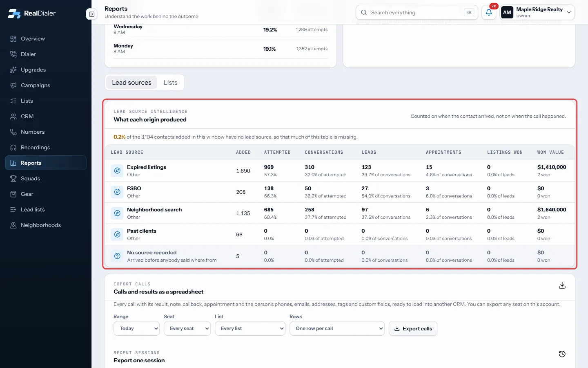Select the Lead sources tab
The image size is (588, 368).
point(131,82)
